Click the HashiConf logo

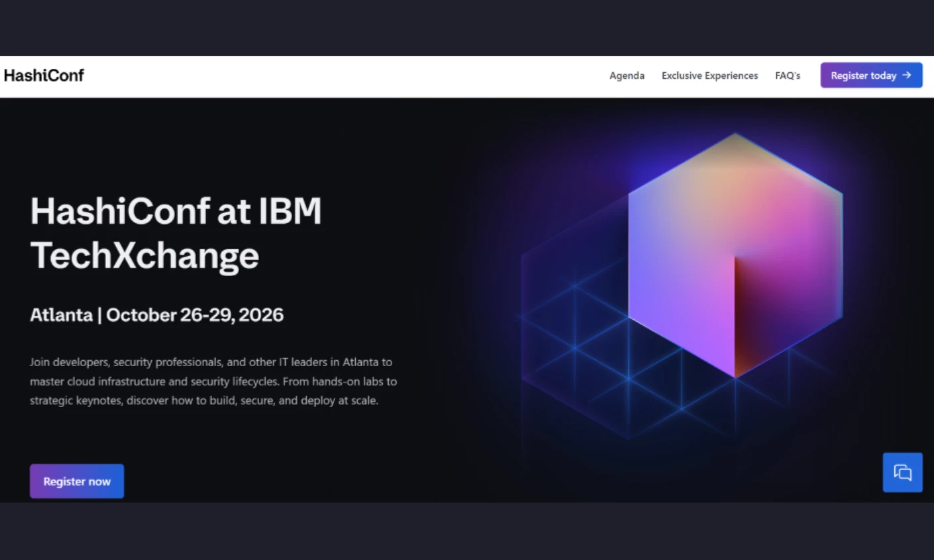(44, 75)
